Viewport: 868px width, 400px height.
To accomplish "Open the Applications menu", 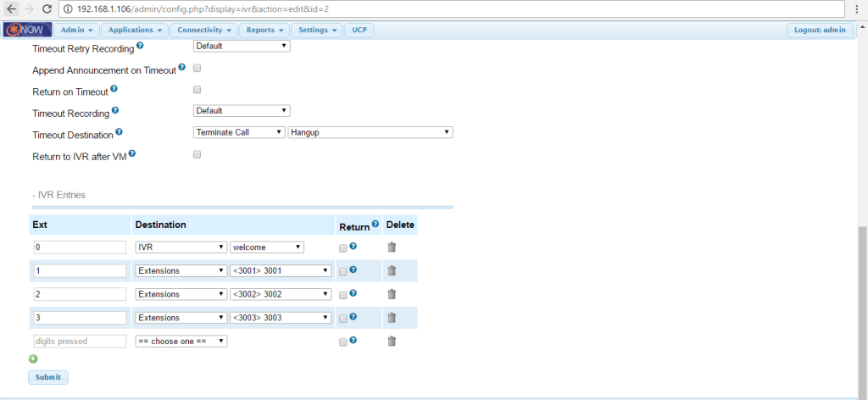I will point(135,30).
